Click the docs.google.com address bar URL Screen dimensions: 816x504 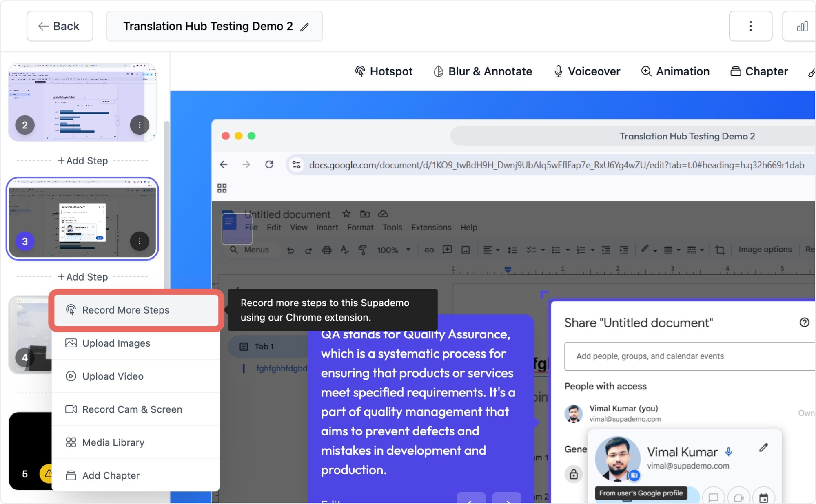(x=557, y=165)
